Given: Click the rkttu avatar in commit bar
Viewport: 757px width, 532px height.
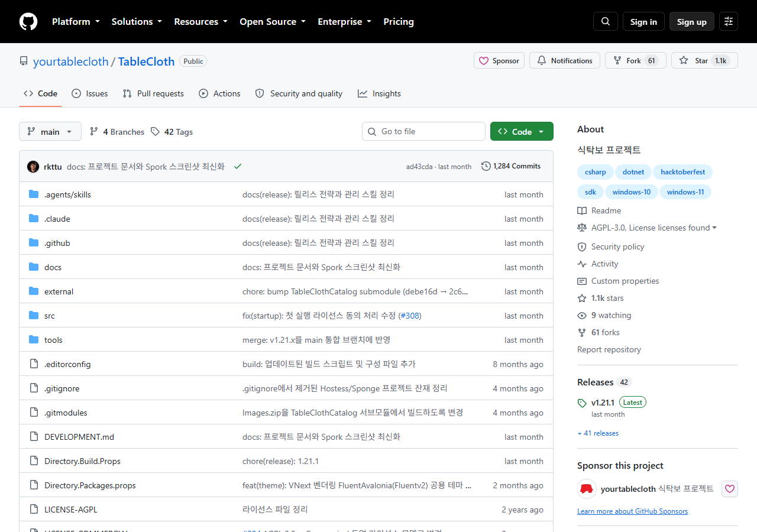Looking at the screenshot, I should pyautogui.click(x=33, y=167).
